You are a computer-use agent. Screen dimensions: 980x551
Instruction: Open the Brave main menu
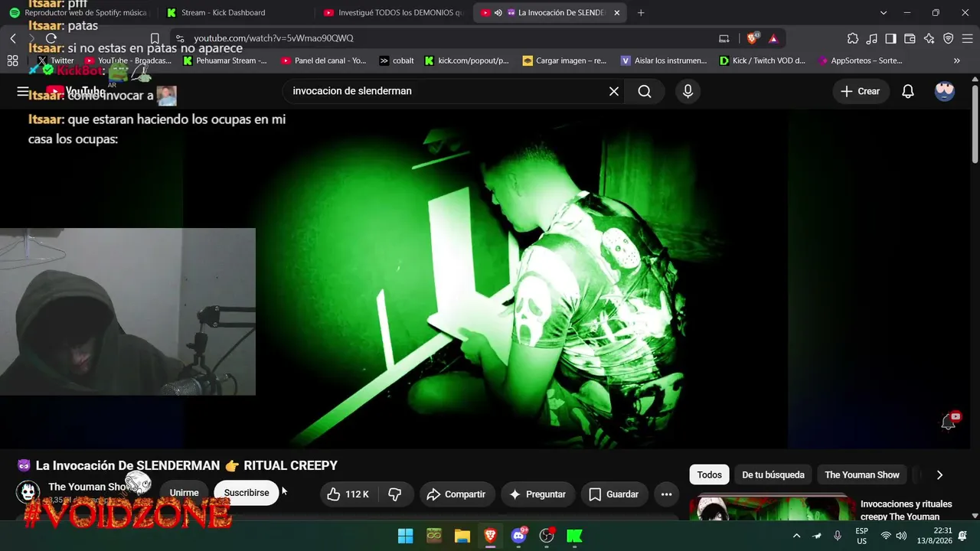click(x=968, y=38)
